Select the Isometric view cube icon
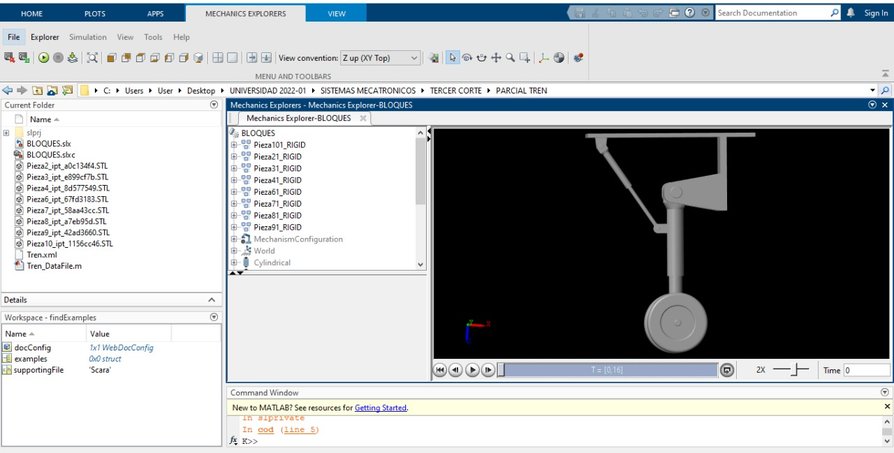This screenshot has height=453, width=894. (198, 58)
